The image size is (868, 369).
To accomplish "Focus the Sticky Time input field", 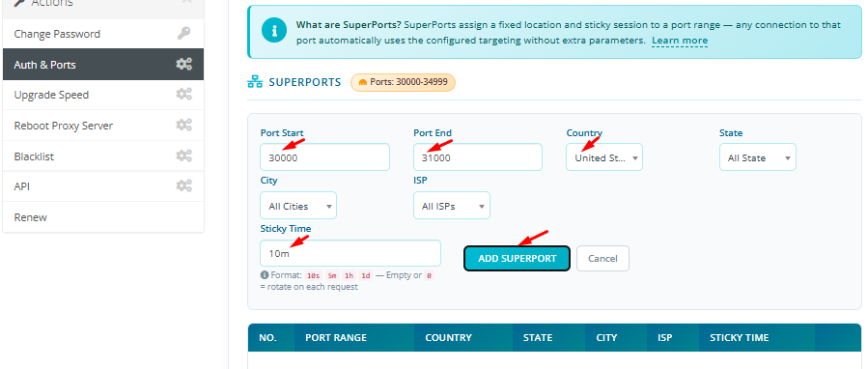I will pos(350,253).
